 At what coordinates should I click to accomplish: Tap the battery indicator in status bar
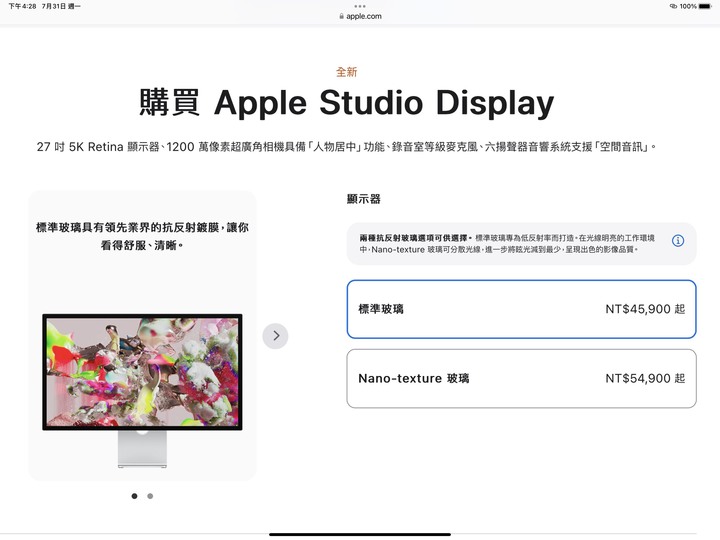[x=705, y=6]
